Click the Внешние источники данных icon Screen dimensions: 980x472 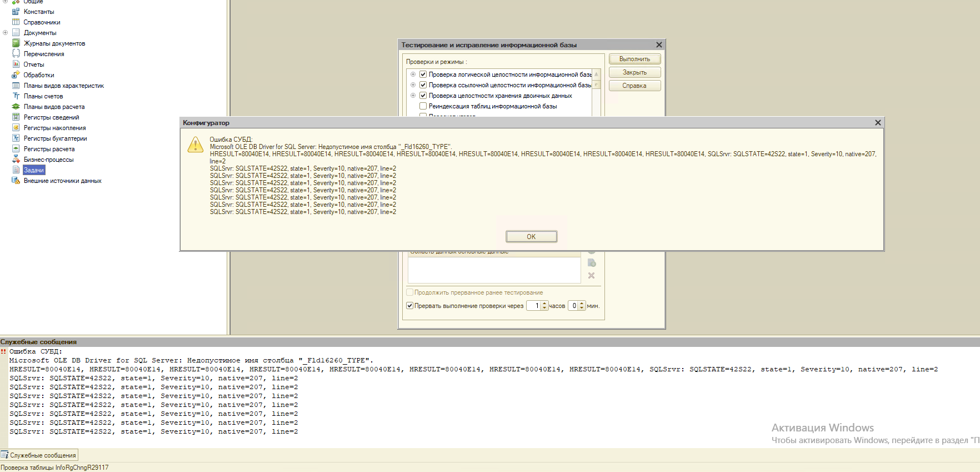(x=16, y=181)
